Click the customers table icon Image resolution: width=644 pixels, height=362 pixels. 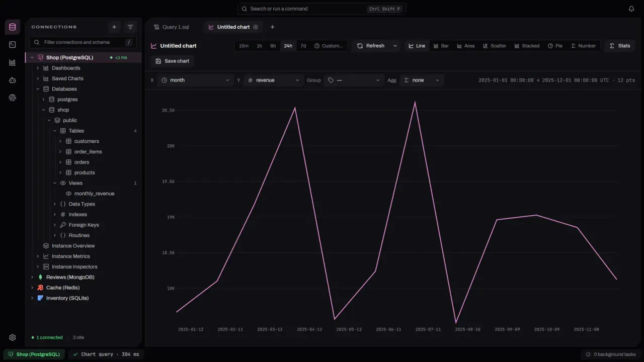[x=69, y=141]
